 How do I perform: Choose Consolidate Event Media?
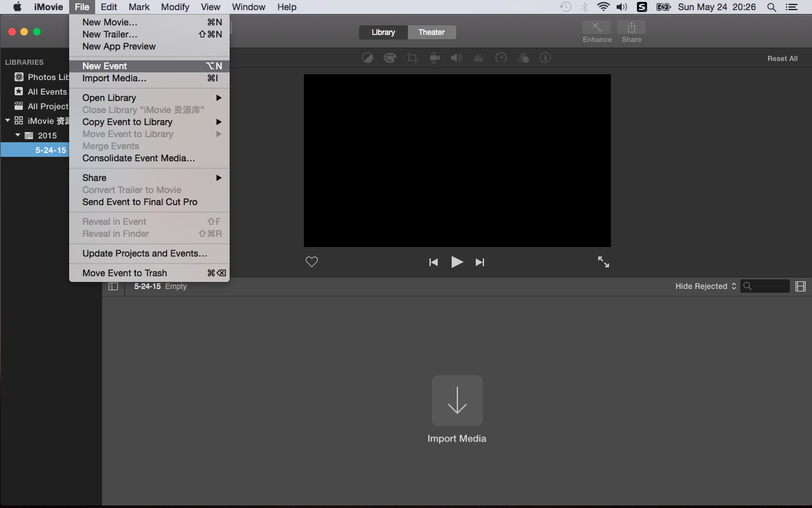coord(149,158)
